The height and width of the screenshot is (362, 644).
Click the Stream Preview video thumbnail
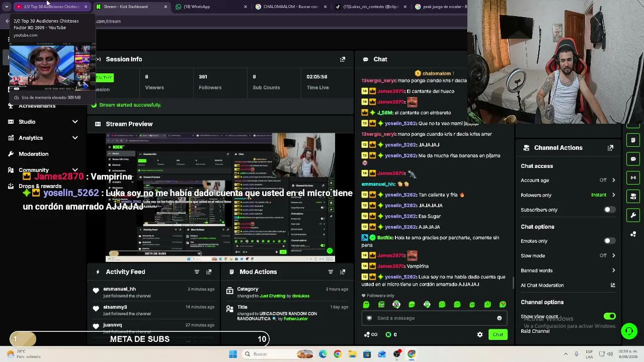pos(220,198)
